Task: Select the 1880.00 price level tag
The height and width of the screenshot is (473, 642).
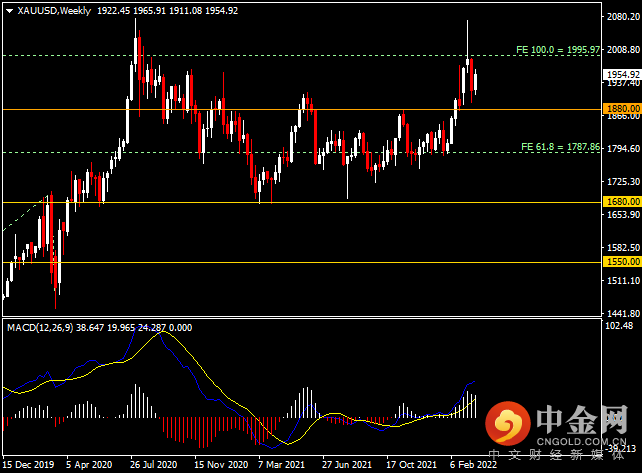Action: click(623, 109)
